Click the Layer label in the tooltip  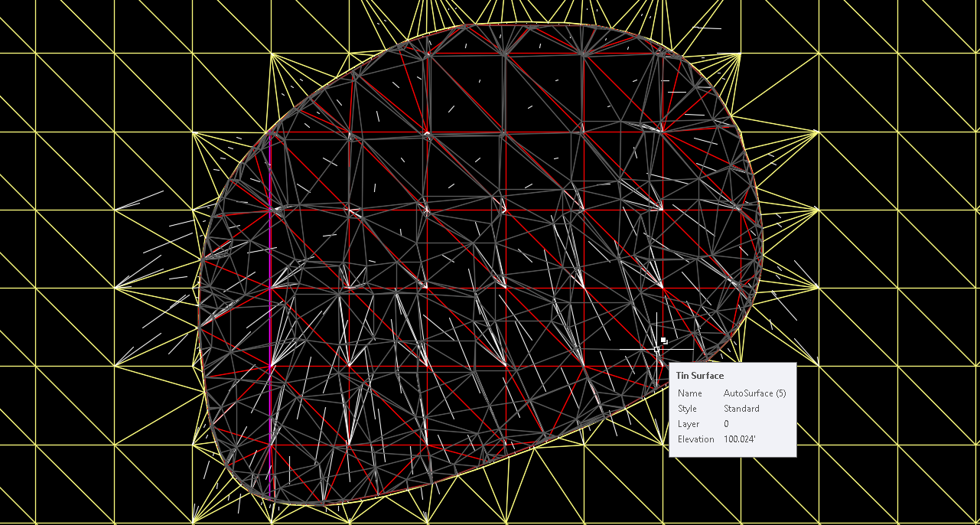pos(688,423)
